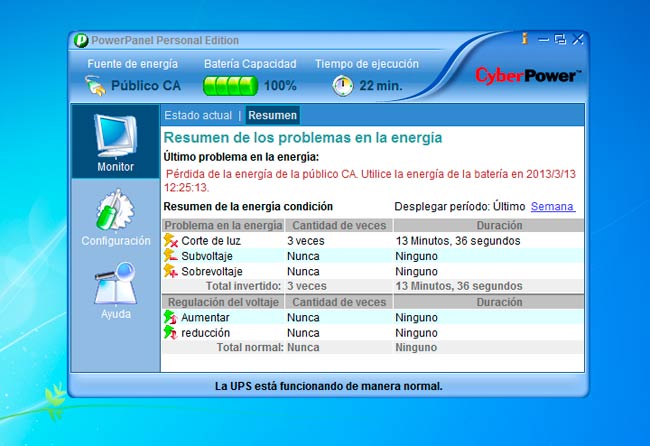
Task: Click the 22 min. runtime value
Action: point(381,86)
